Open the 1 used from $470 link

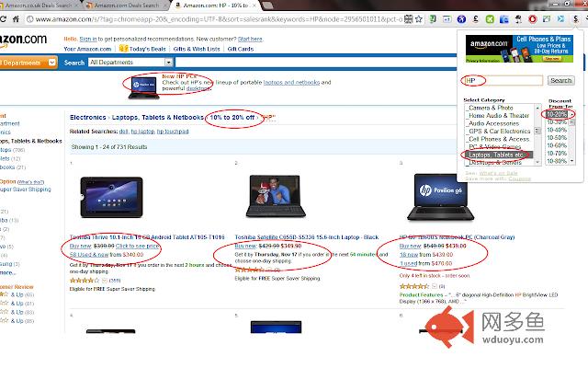tap(408, 264)
